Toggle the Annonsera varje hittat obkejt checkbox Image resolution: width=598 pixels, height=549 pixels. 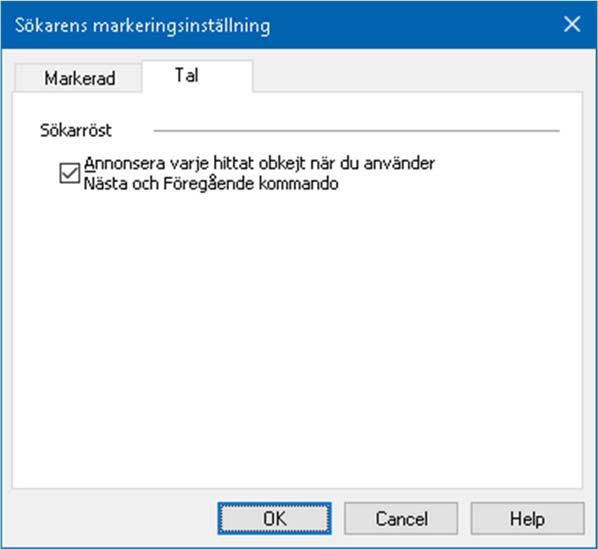[x=70, y=173]
